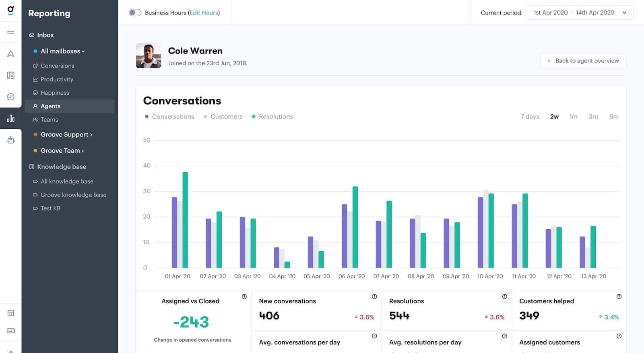Click the keyboard shortcuts icon
The height and width of the screenshot is (353, 644).
click(11, 331)
